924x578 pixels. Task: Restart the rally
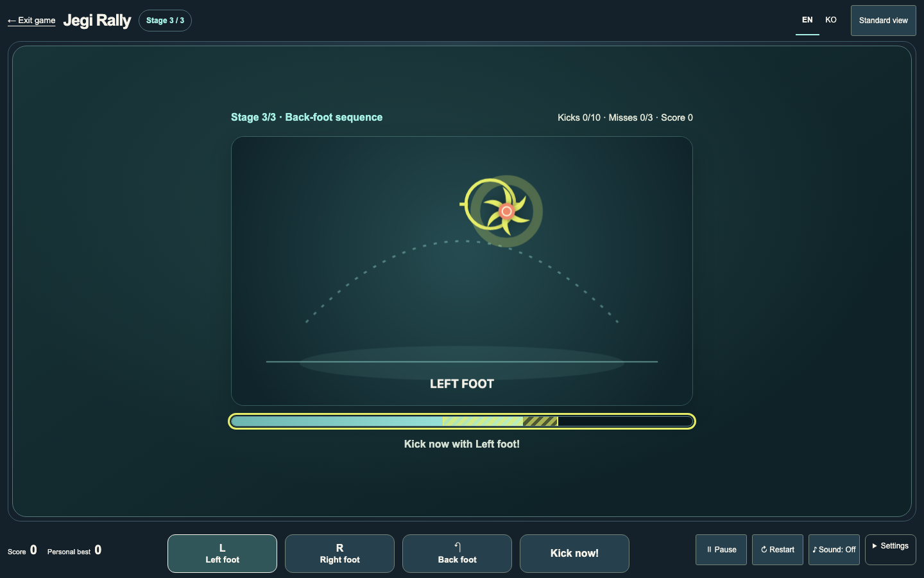pos(778,550)
